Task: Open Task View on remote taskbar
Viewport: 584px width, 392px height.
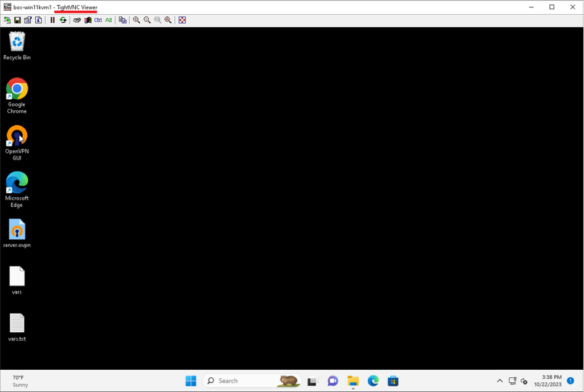Action: (312, 381)
